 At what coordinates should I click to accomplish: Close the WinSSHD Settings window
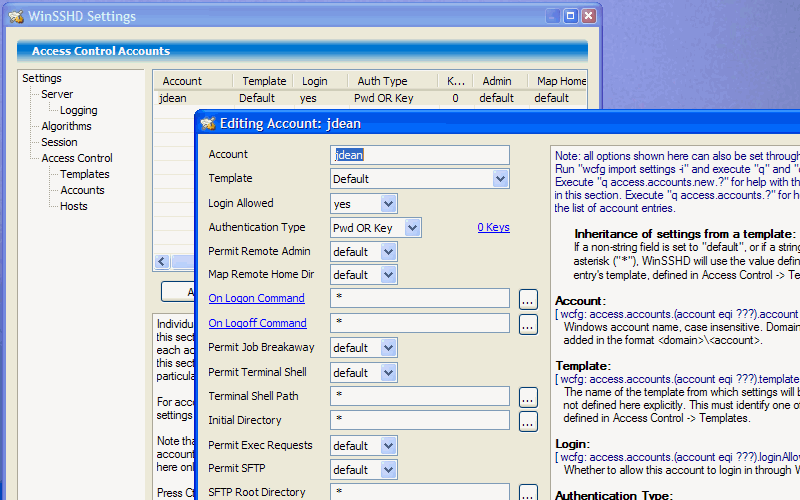pos(588,16)
